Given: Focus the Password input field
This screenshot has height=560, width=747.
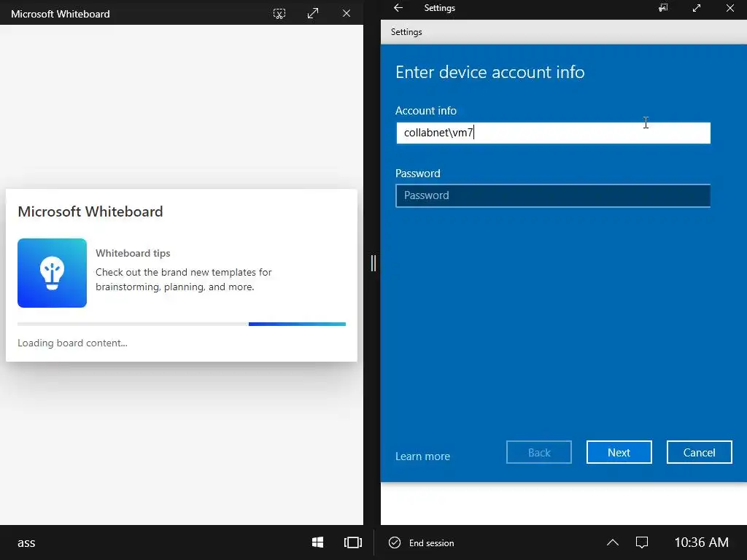Looking at the screenshot, I should 553,195.
